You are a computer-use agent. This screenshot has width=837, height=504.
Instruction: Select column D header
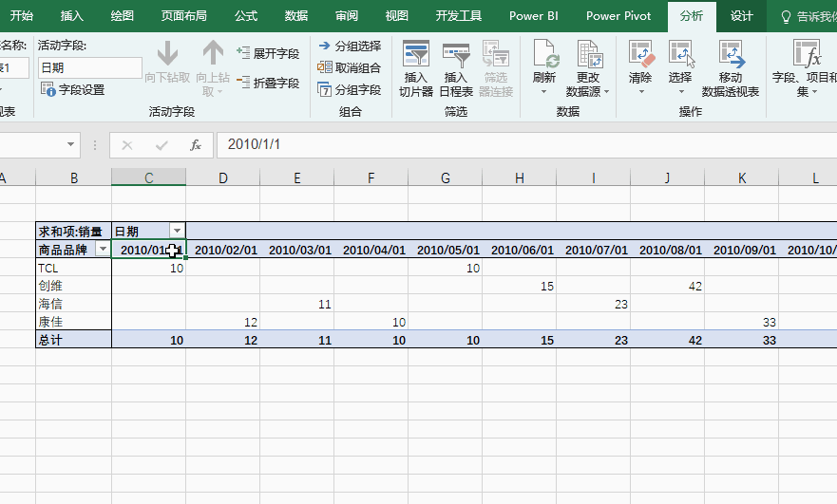(223, 177)
